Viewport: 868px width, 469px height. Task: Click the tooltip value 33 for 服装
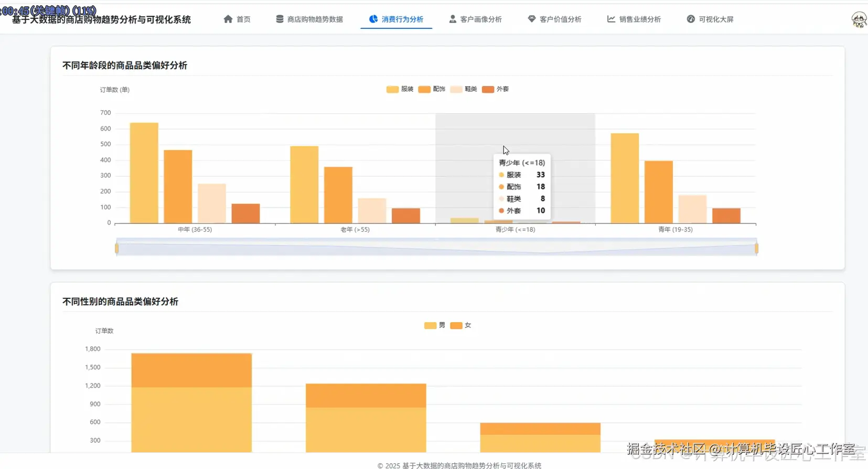540,175
